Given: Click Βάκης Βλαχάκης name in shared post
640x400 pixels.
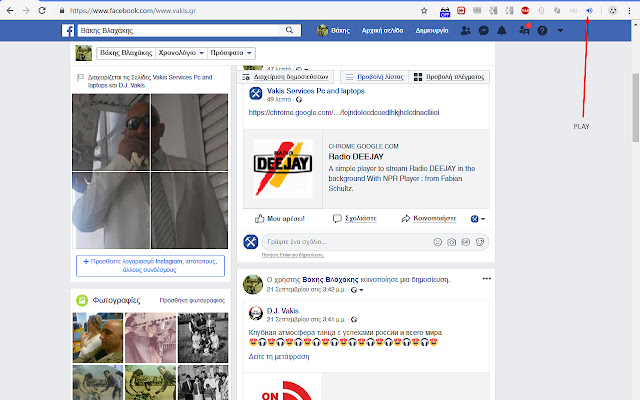Looking at the screenshot, I should tap(330, 280).
